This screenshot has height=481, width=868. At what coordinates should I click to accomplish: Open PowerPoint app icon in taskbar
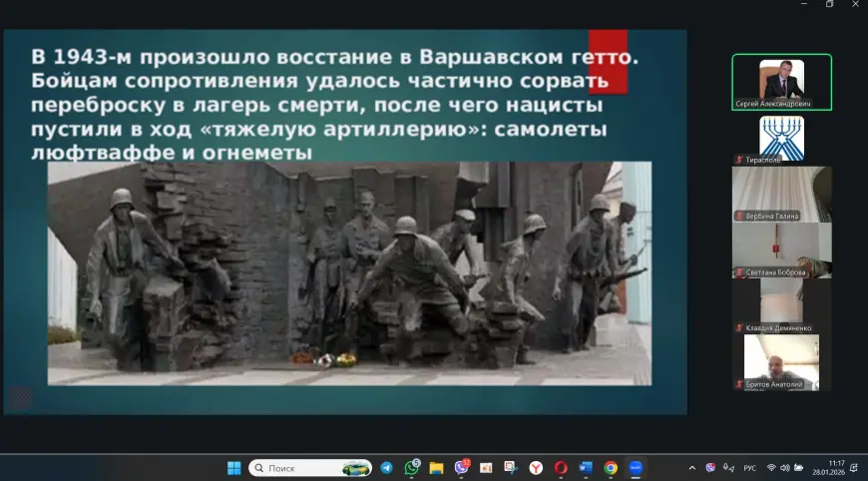[486, 468]
